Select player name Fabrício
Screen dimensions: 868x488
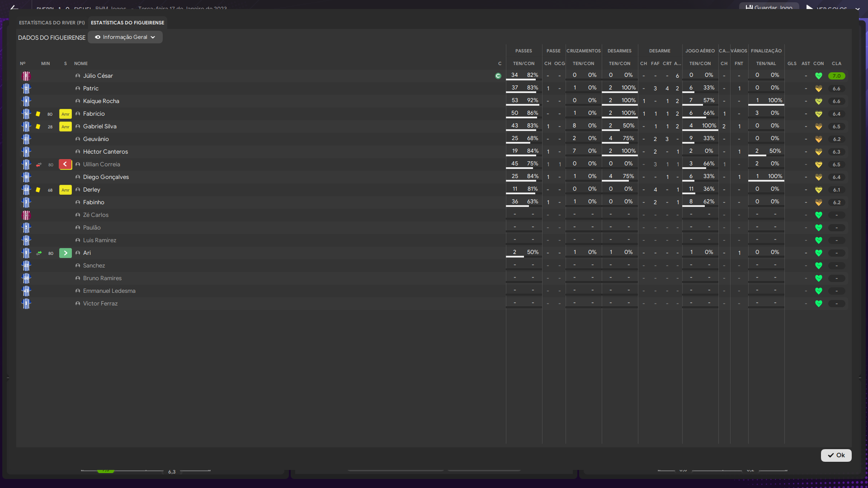point(94,114)
